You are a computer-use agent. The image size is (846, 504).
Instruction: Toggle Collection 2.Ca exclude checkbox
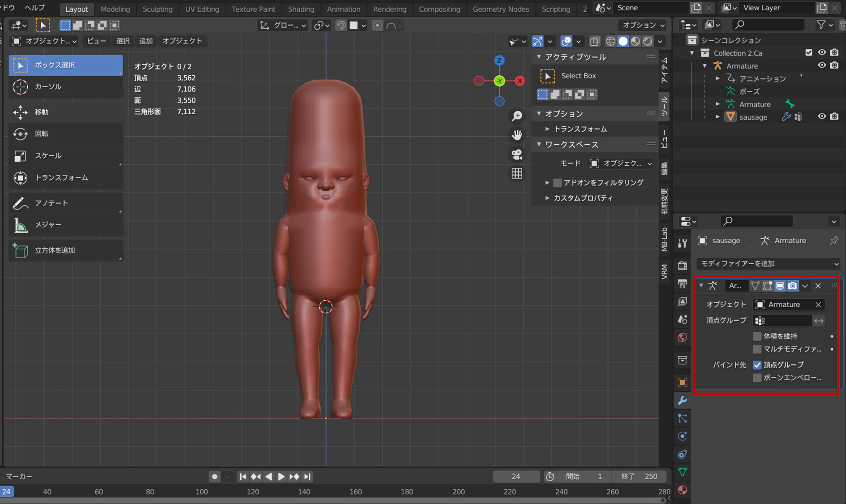[809, 52]
